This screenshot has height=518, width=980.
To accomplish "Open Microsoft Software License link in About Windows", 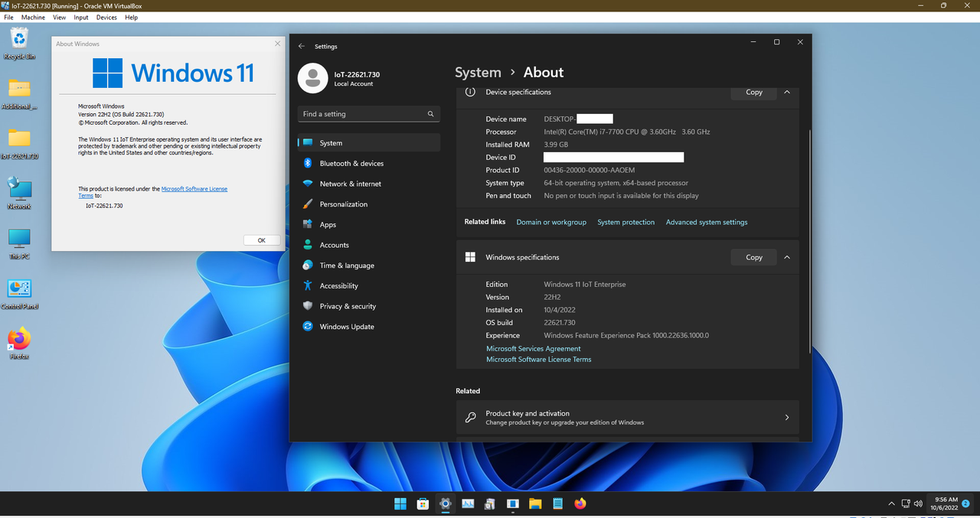I will pos(194,189).
